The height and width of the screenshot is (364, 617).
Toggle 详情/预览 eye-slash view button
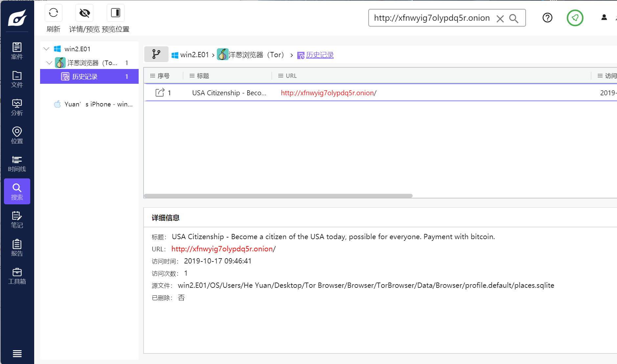84,19
